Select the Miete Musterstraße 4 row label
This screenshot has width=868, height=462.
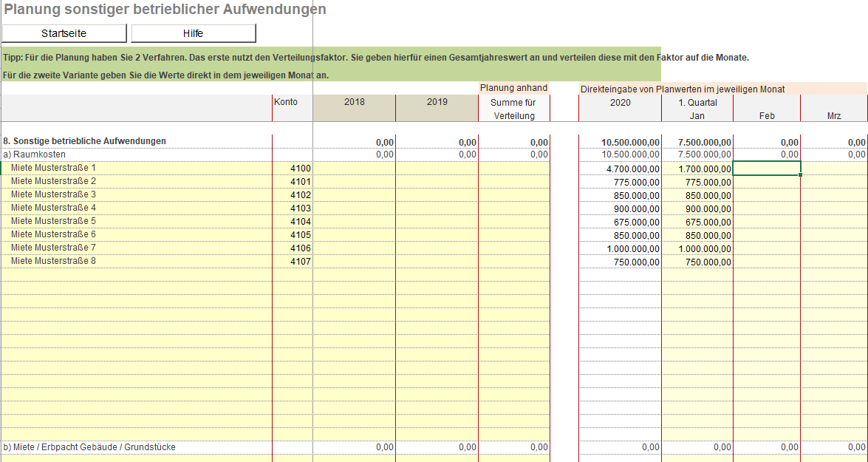click(53, 208)
